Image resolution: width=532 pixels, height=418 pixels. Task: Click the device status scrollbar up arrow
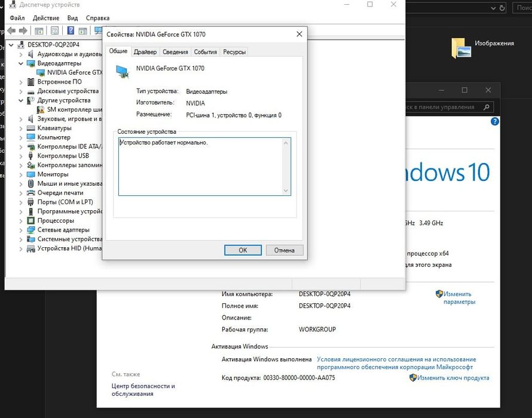coord(286,143)
